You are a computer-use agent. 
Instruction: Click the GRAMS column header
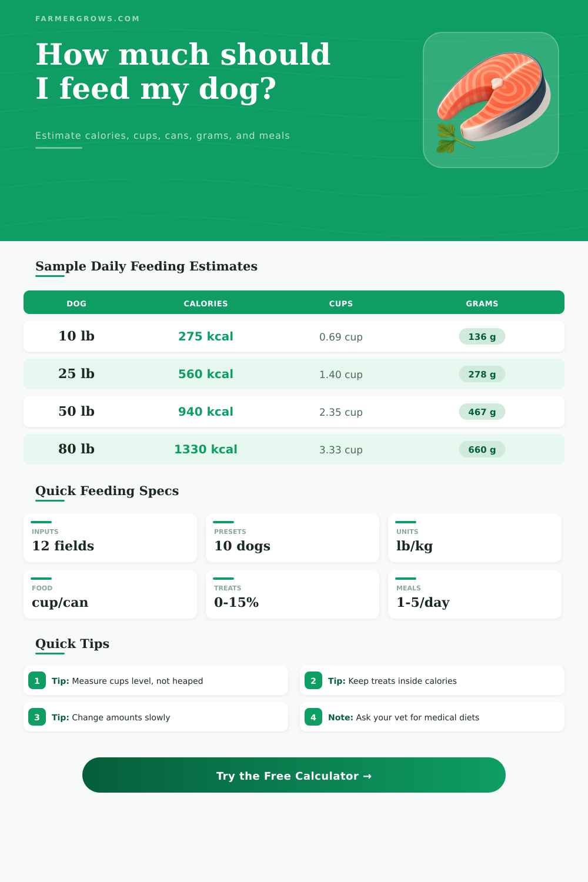click(482, 303)
